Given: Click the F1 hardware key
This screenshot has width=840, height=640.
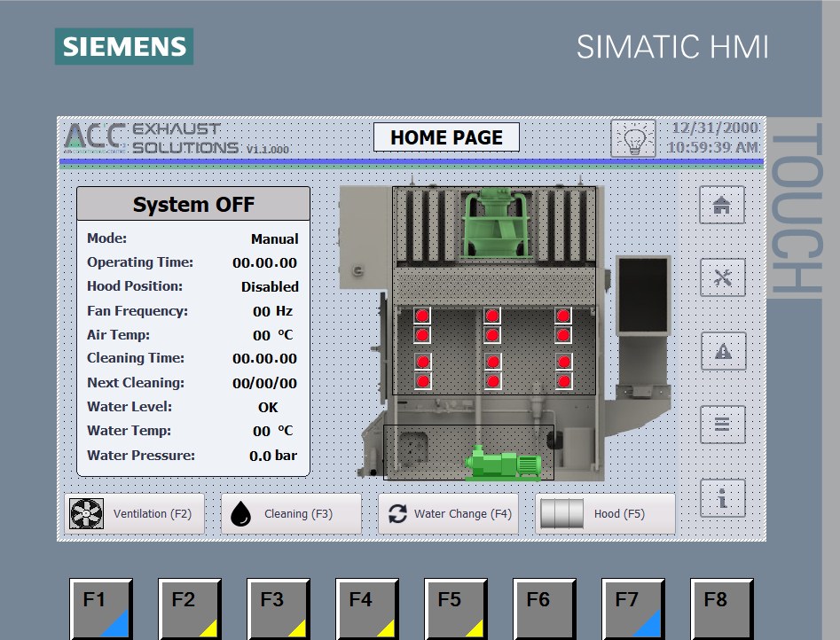Looking at the screenshot, I should coord(101,609).
